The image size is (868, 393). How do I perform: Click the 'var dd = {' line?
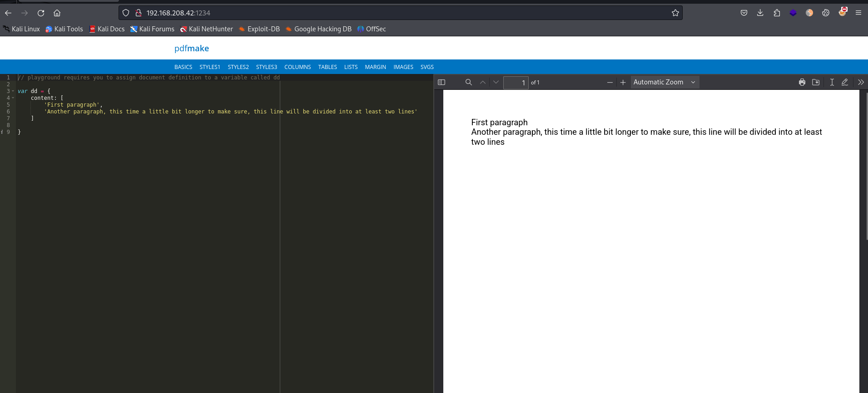click(x=34, y=91)
